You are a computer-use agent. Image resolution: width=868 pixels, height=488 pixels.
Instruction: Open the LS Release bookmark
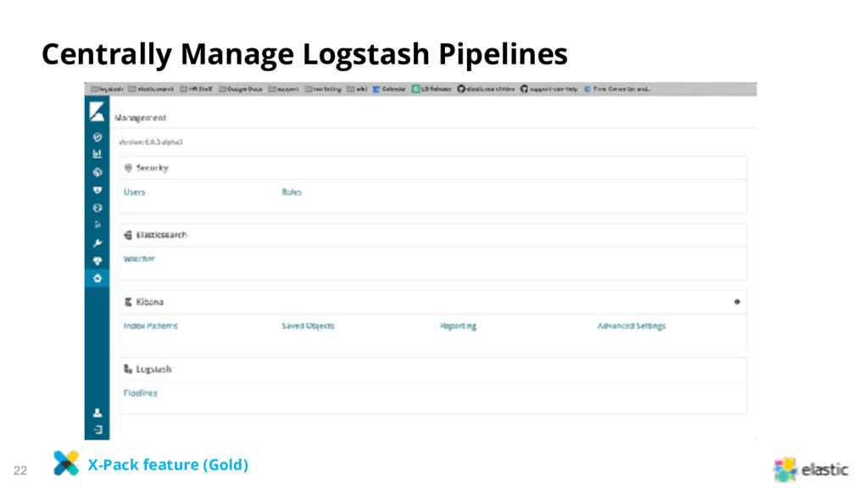(431, 89)
